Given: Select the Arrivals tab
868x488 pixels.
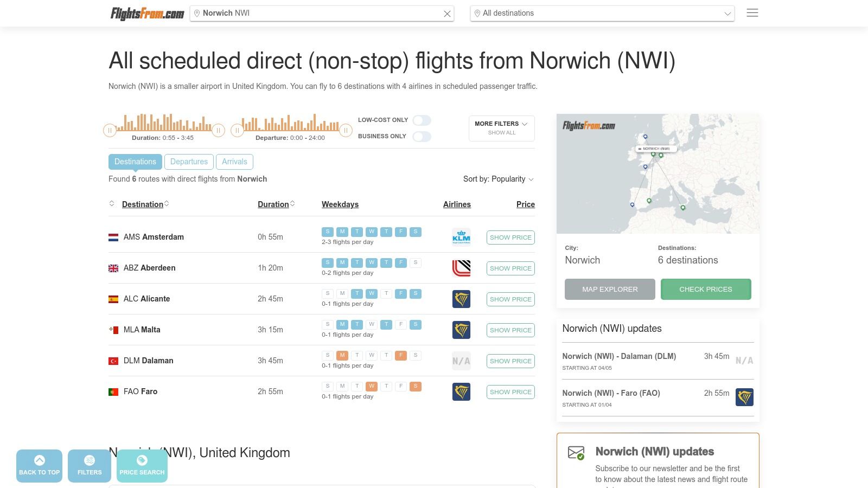Looking at the screenshot, I should [x=234, y=161].
